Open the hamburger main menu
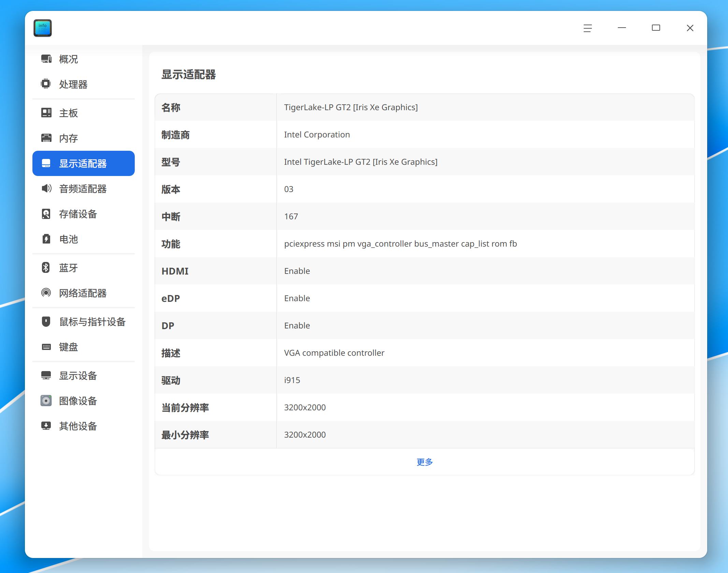Viewport: 728px width, 573px height. click(x=587, y=28)
